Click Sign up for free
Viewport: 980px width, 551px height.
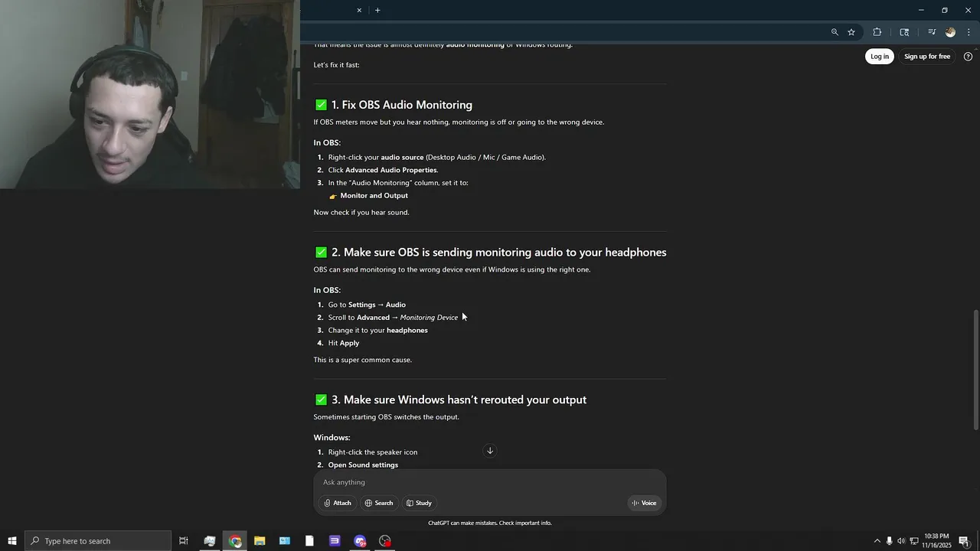click(x=927, y=56)
